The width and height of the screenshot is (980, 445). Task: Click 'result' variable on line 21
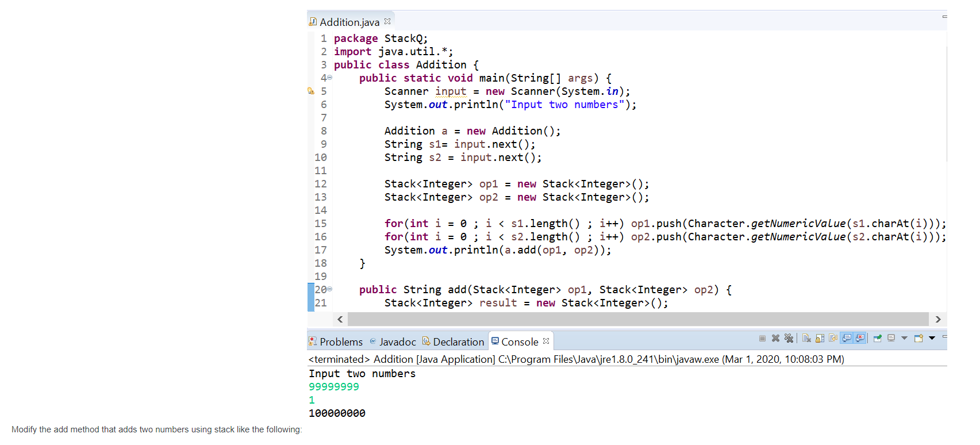[x=498, y=303]
